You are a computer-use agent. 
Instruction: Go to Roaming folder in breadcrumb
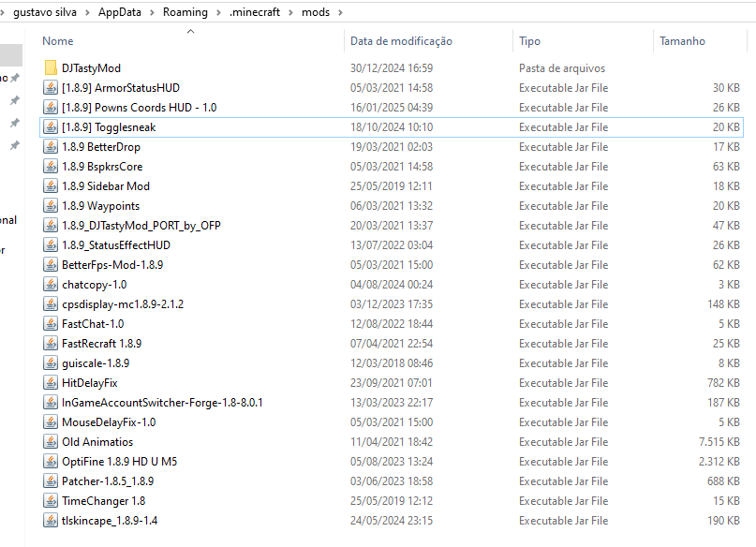185,12
